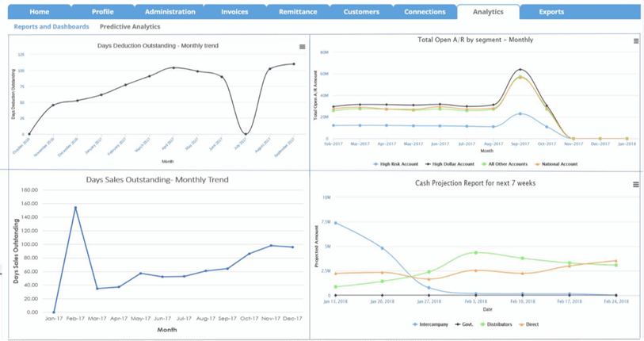The height and width of the screenshot is (341, 644).
Task: Select the Customers tab
Action: click(x=360, y=12)
